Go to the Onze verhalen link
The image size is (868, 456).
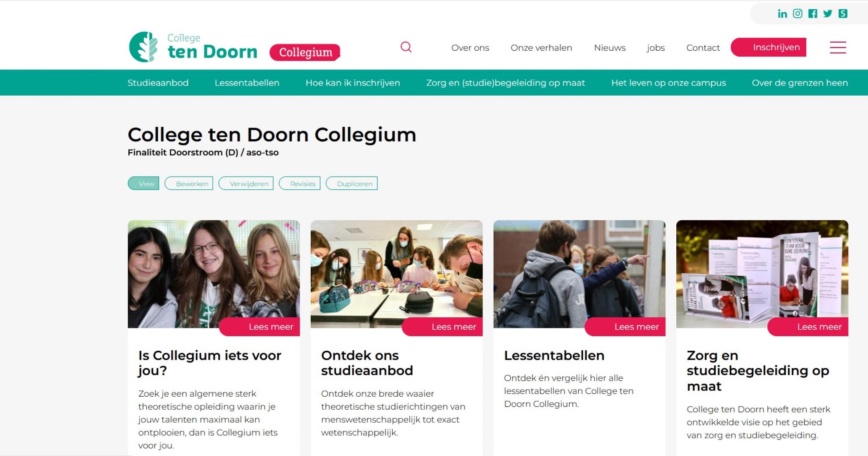point(541,48)
